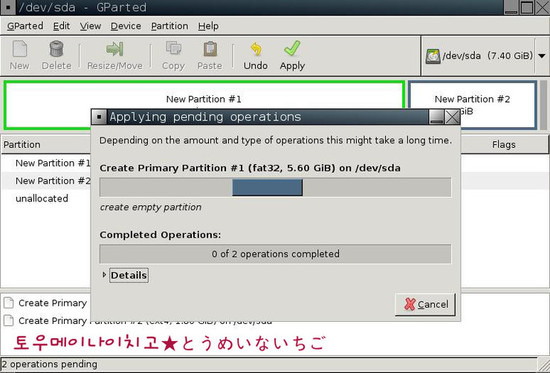Viewport: 550px width, 373px height.
Task: Click the completed operations progress bar
Action: coord(275,254)
